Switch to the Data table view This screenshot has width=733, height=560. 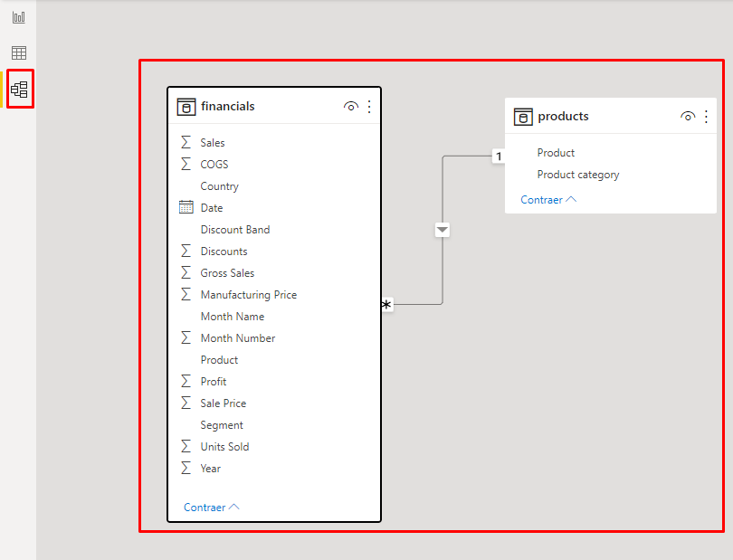[19, 53]
